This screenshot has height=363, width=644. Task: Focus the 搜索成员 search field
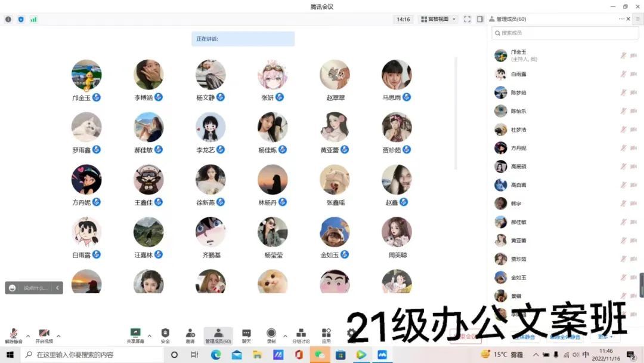coord(565,33)
